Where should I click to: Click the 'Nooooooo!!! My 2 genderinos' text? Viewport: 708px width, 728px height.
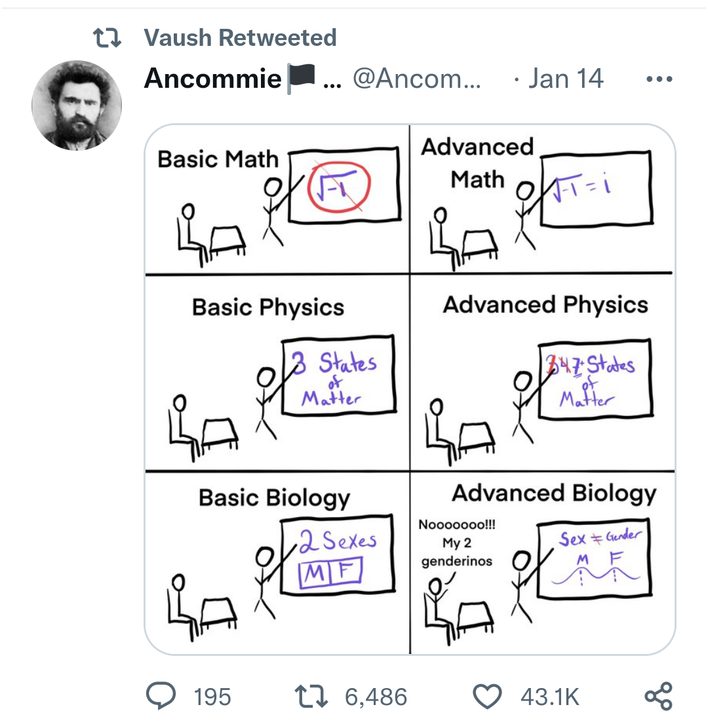coord(457,543)
